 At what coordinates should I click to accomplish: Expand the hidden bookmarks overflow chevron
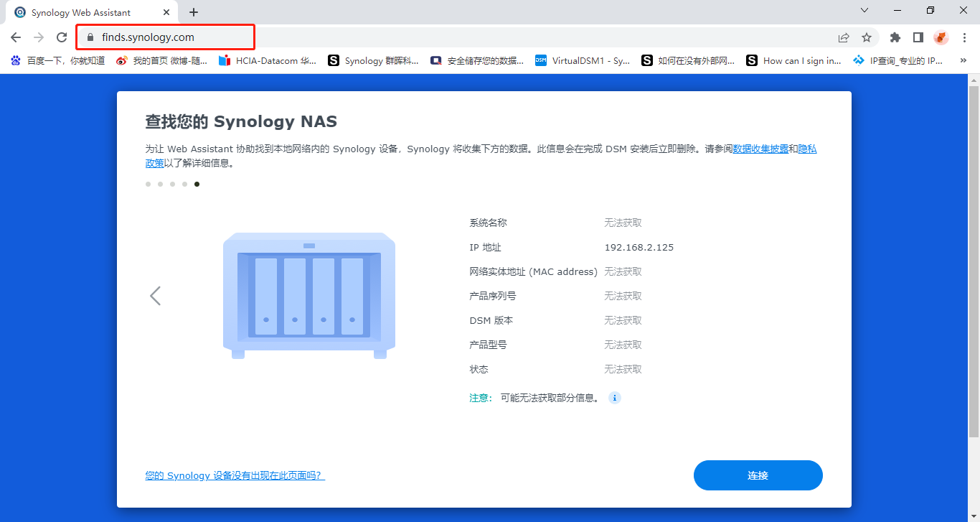(963, 61)
